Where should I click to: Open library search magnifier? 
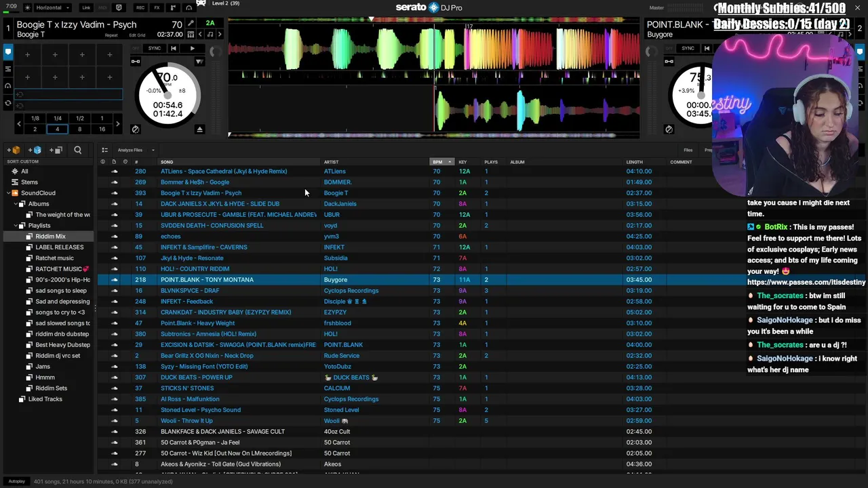[77, 150]
